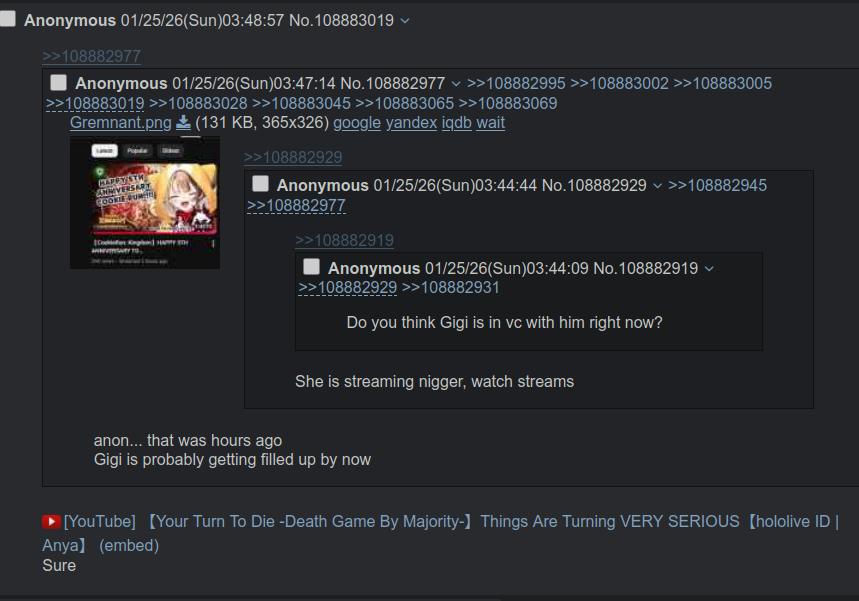Tick the checkbox for post No.108883019

(x=8, y=19)
